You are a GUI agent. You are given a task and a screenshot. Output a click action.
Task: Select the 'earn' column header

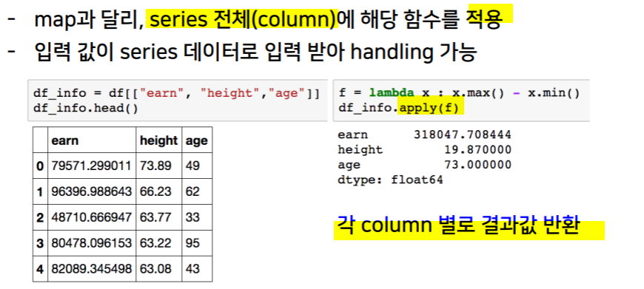point(92,140)
